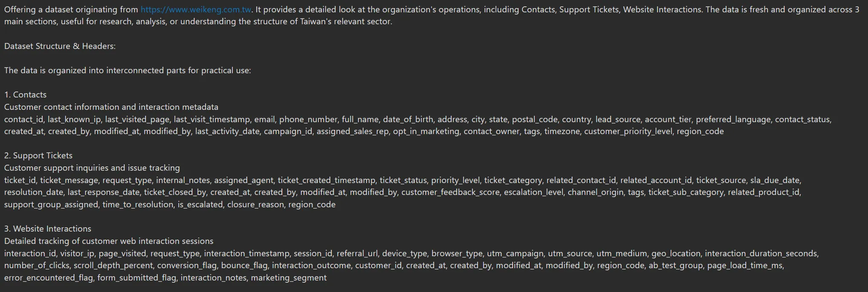
Task: Click the page_load_time_ms field name
Action: click(x=745, y=265)
